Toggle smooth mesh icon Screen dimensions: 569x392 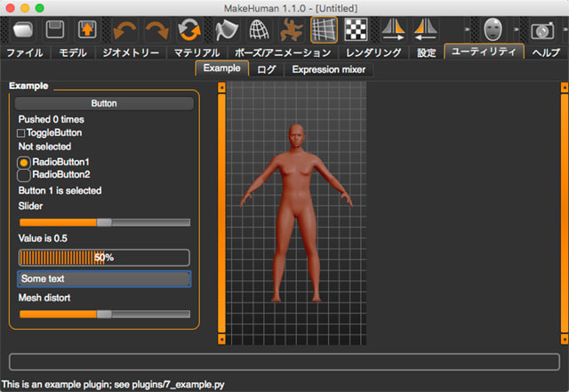click(x=226, y=30)
